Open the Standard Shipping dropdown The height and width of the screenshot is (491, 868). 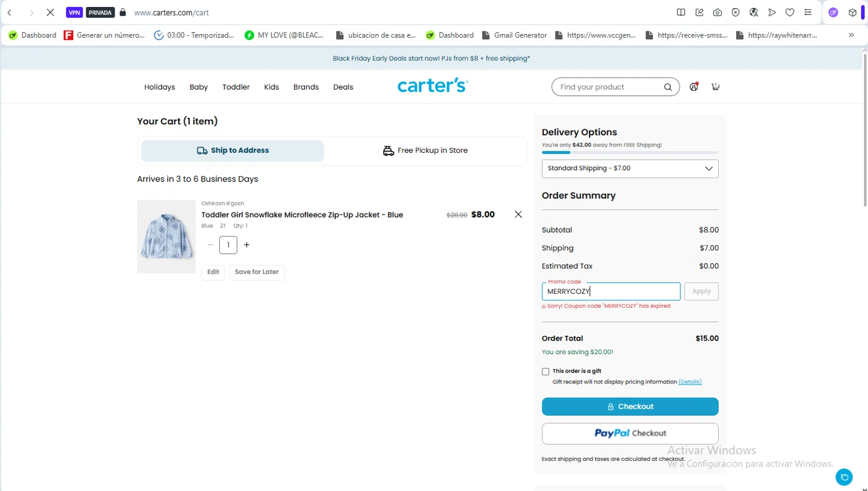click(x=630, y=168)
